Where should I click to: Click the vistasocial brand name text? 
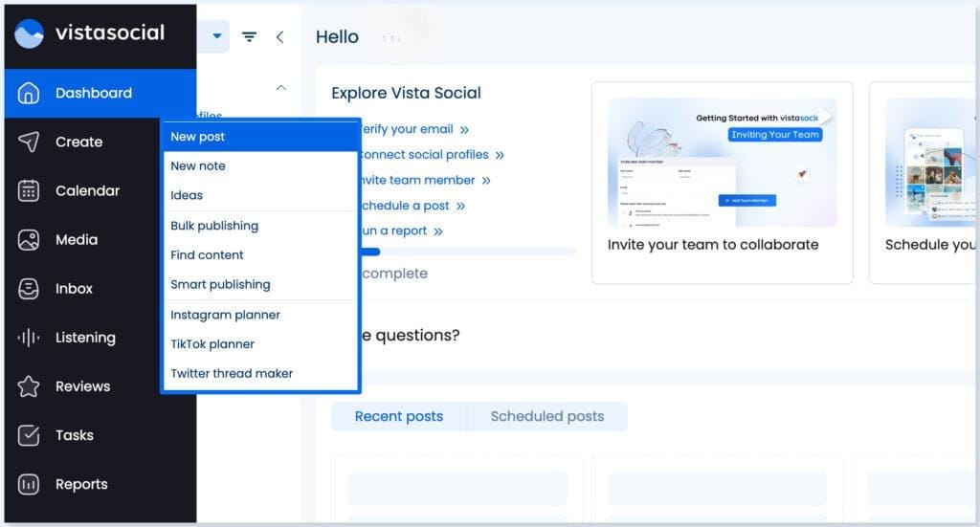[x=110, y=33]
